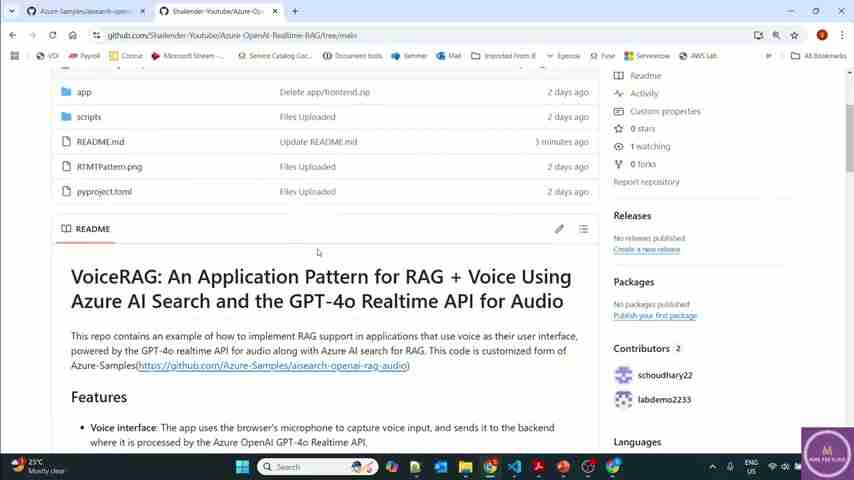854x480 pixels.
Task: Open the Document tools bookmark
Action: click(352, 56)
